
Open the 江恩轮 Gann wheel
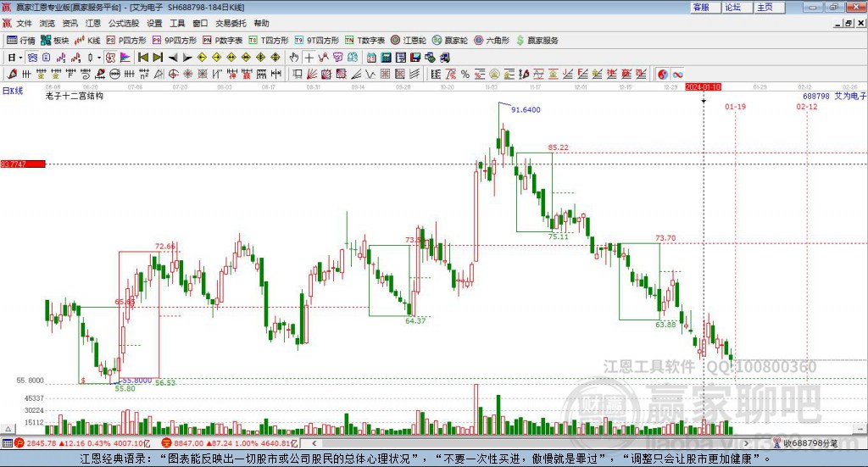pyautogui.click(x=409, y=41)
